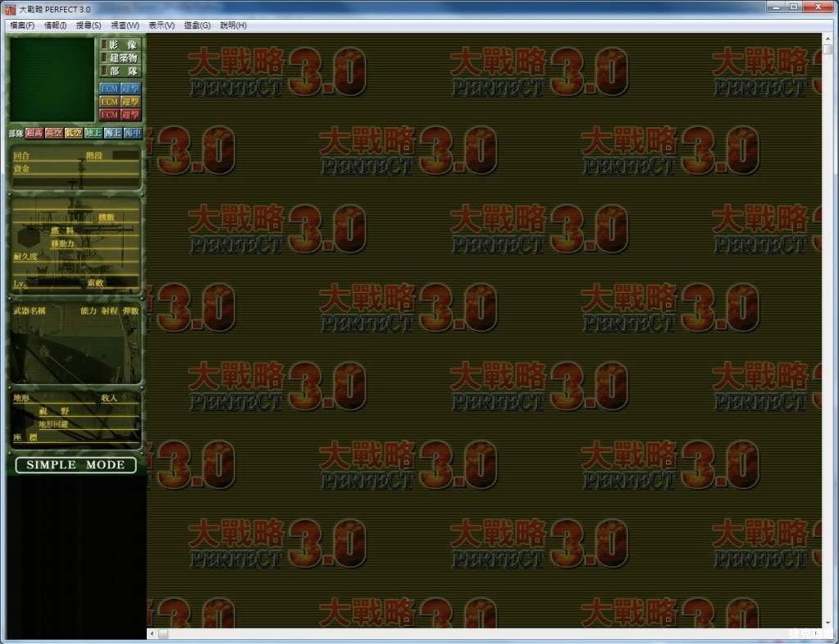
Task: Open the 檔案(F) menu
Action: (22, 25)
